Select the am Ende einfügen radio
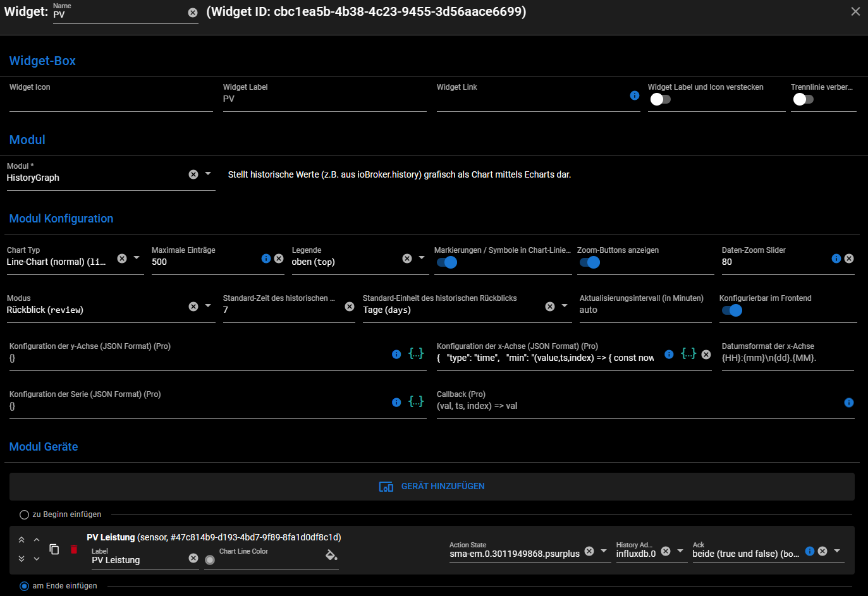Viewport: 868px width, 596px height. pyautogui.click(x=25, y=586)
